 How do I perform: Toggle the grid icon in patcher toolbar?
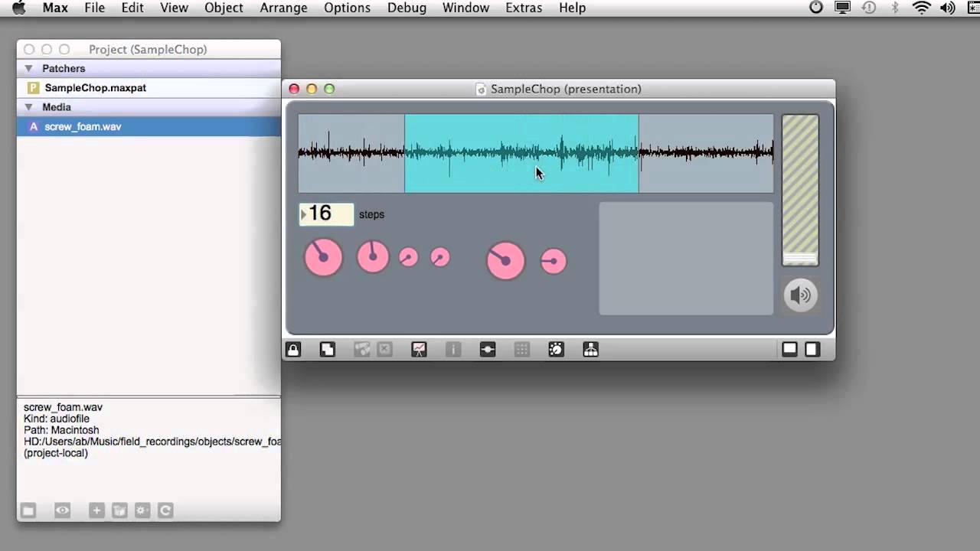[x=522, y=350]
